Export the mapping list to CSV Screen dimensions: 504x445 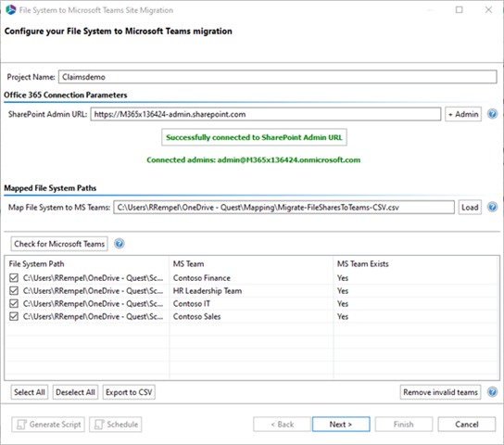point(129,392)
